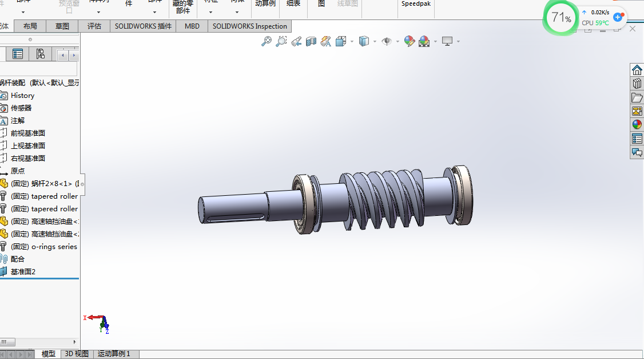The height and width of the screenshot is (359, 644).
Task: Click the Previous View icon
Action: [x=296, y=41]
